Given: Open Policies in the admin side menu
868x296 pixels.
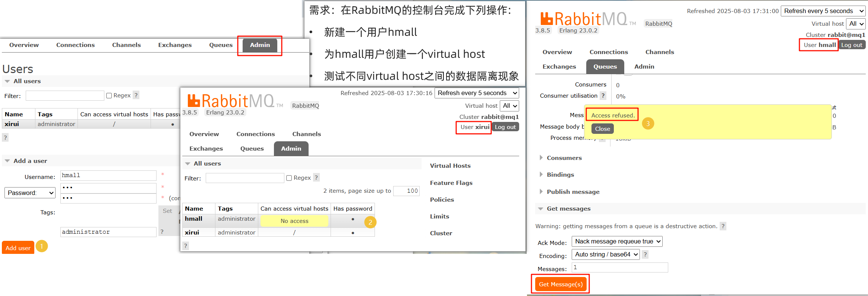Looking at the screenshot, I should coord(442,200).
